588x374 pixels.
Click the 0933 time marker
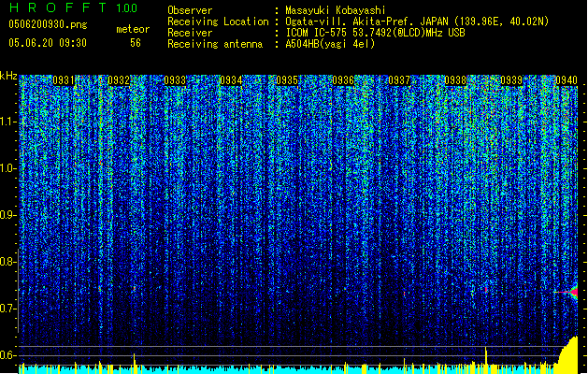pos(175,80)
